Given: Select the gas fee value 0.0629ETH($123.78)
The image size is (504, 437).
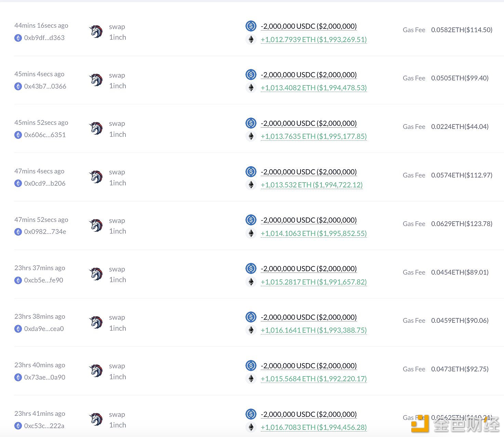Looking at the screenshot, I should [x=462, y=224].
